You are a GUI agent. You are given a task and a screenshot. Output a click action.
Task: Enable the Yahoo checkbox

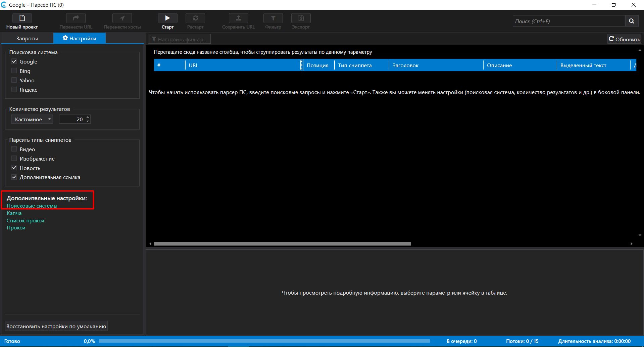pyautogui.click(x=14, y=80)
